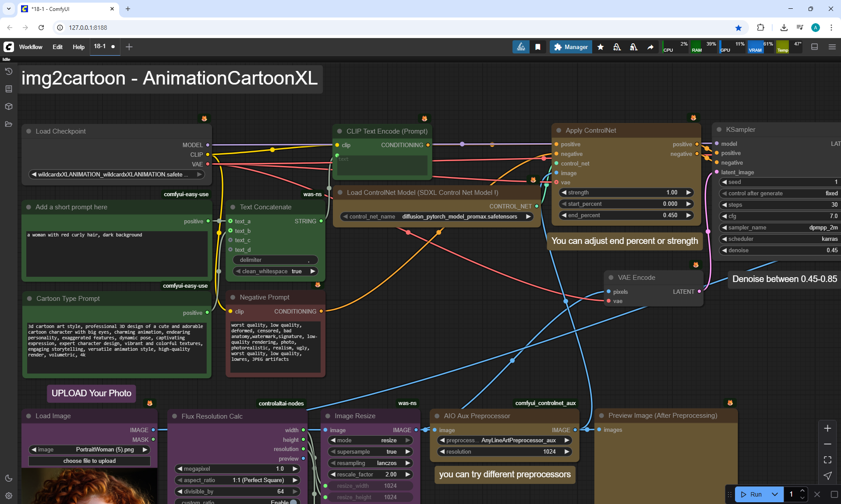Collapse the KSampler node via its dot
841x504 pixels.
pos(719,130)
